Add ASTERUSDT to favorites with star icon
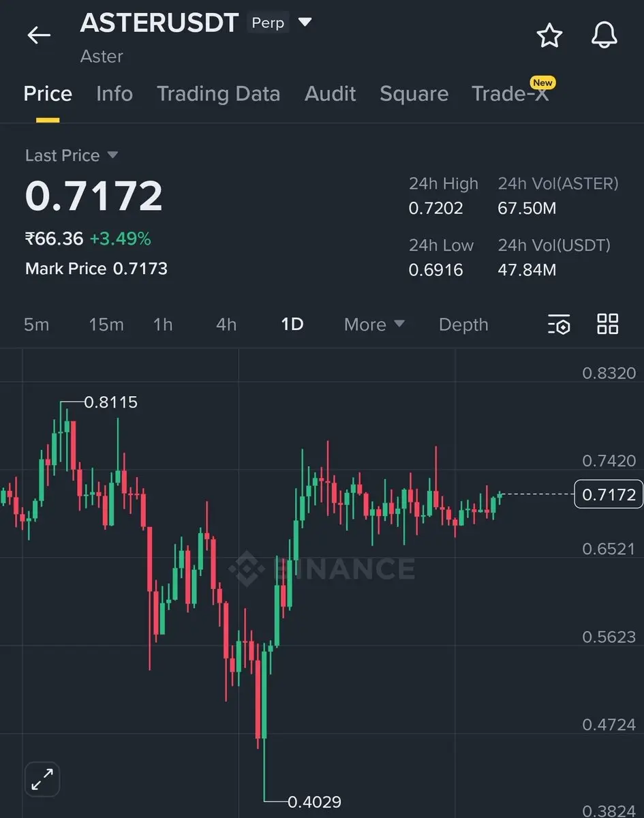This screenshot has height=818, width=644. tap(549, 35)
